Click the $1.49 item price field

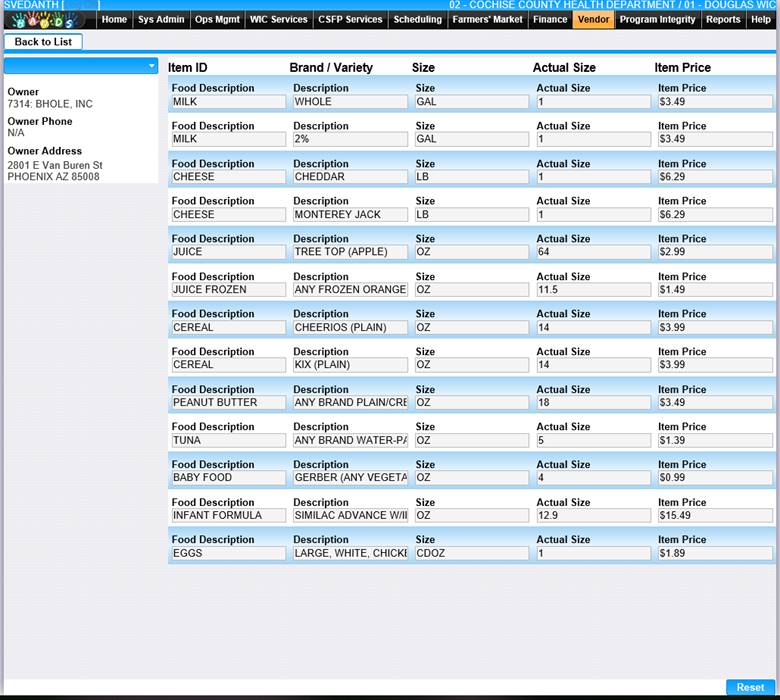(x=715, y=290)
